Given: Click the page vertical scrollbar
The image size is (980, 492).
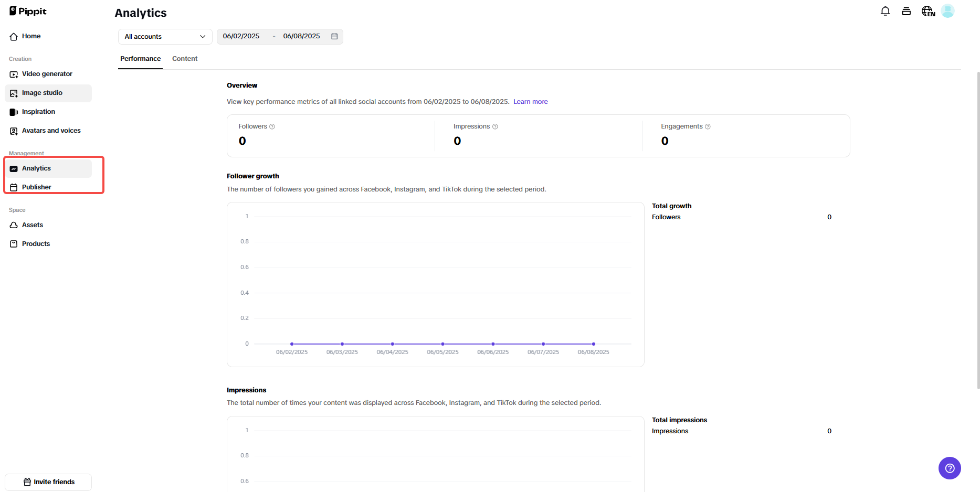Looking at the screenshot, I should click(x=978, y=231).
